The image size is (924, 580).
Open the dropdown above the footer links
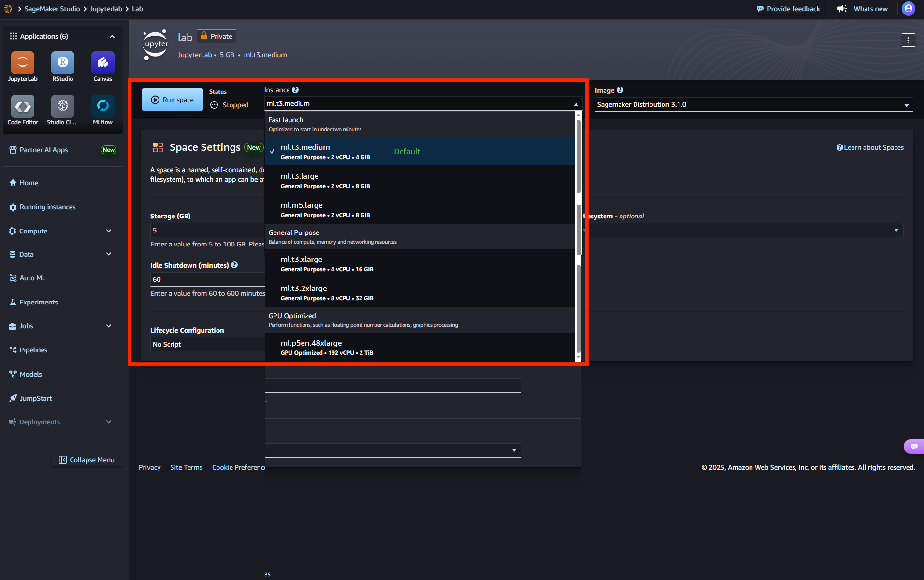[393, 450]
